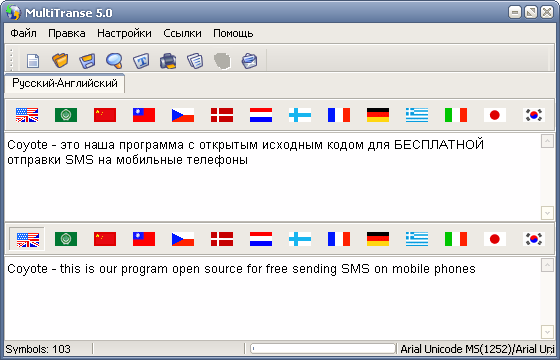
Task: Set target language to Danish flag
Action: [x=222, y=239]
